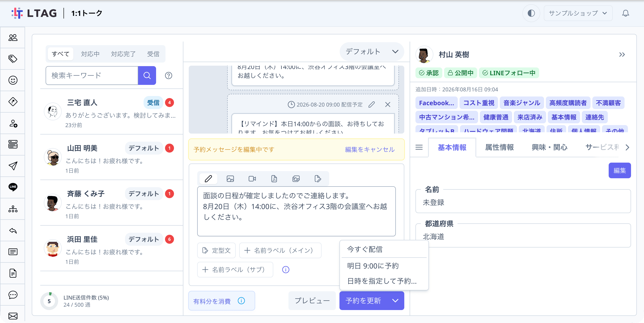Click the 編集 button in profile
Viewport: 644px width, 323px height.
619,170
